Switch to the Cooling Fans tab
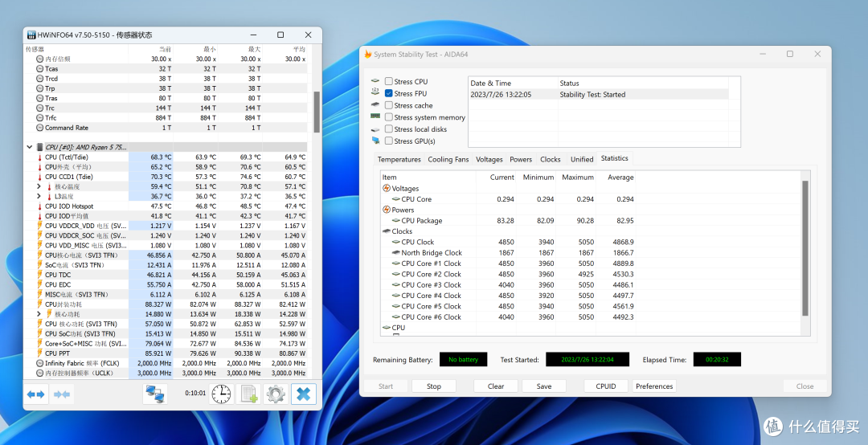The image size is (868, 445). tap(448, 159)
